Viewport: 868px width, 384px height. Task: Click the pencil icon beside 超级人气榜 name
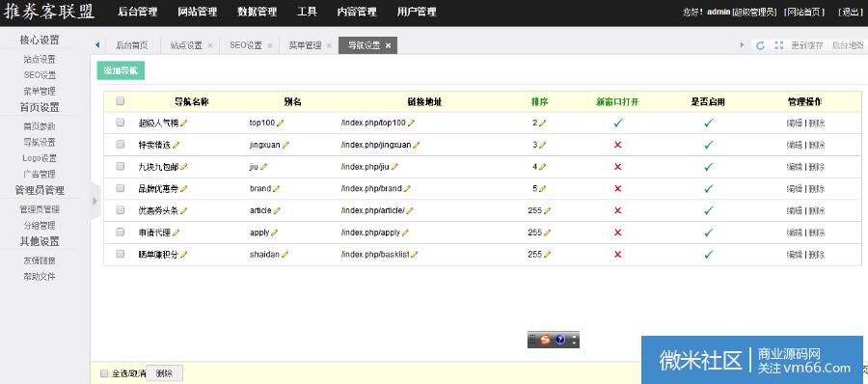click(184, 123)
